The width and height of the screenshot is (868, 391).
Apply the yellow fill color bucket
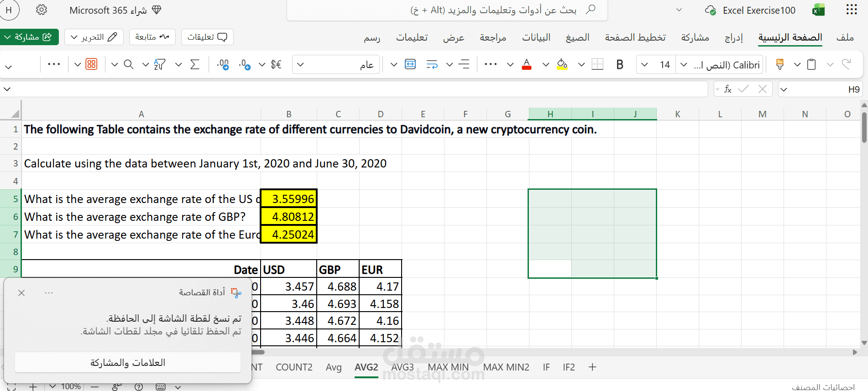(x=562, y=64)
